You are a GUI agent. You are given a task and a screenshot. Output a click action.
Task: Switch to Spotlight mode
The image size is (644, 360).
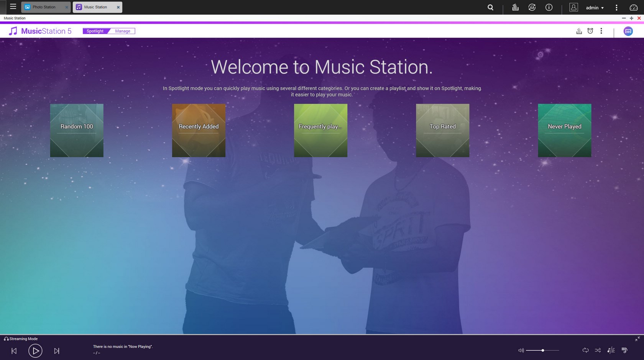tap(95, 31)
